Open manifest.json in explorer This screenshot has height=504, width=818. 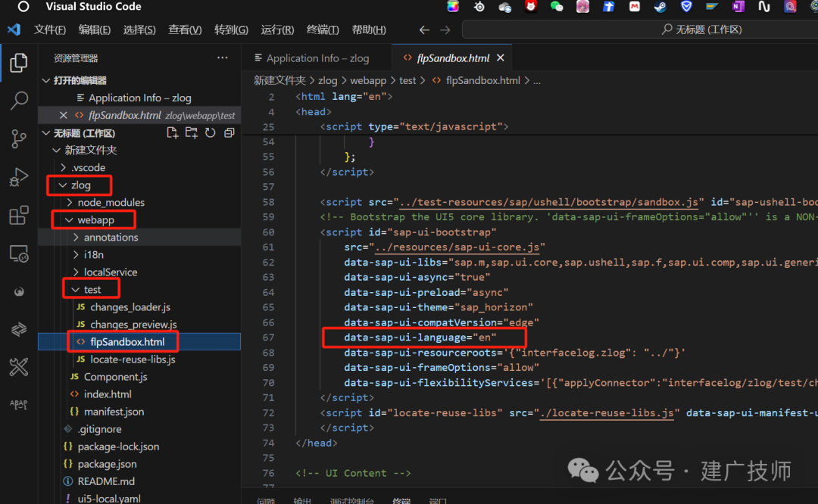114,411
